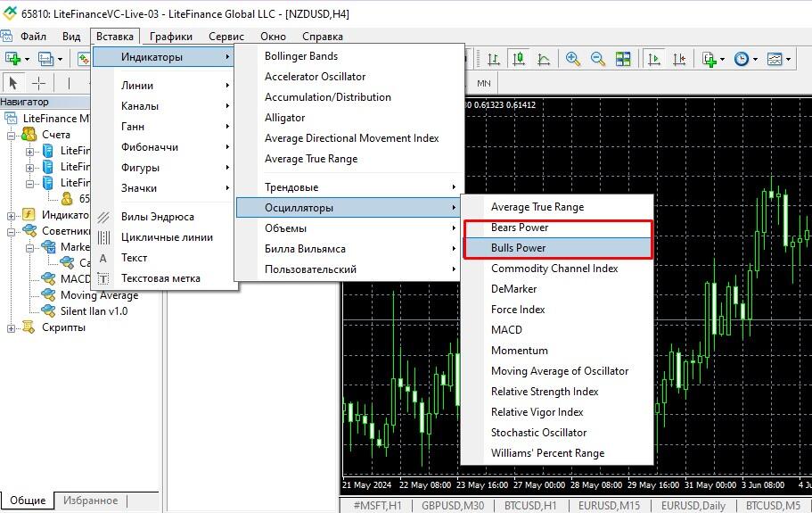Click the Zoom In magnifier icon
This screenshot has width=812, height=513.
pyautogui.click(x=573, y=59)
